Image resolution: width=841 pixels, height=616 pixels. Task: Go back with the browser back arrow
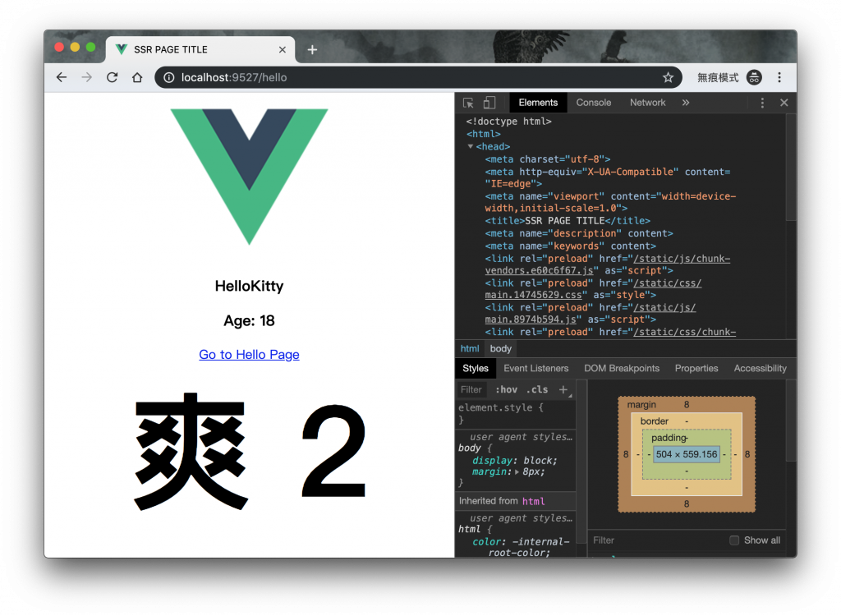click(x=62, y=78)
